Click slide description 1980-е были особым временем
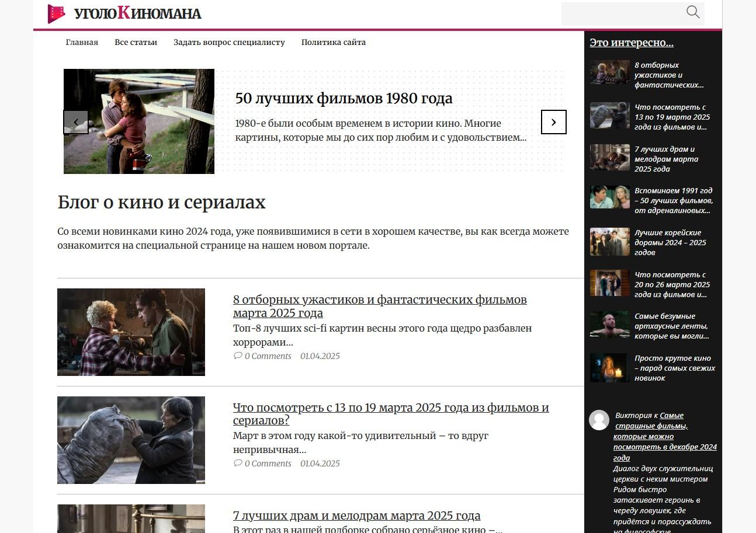Image resolution: width=756 pixels, height=533 pixels. 381,131
